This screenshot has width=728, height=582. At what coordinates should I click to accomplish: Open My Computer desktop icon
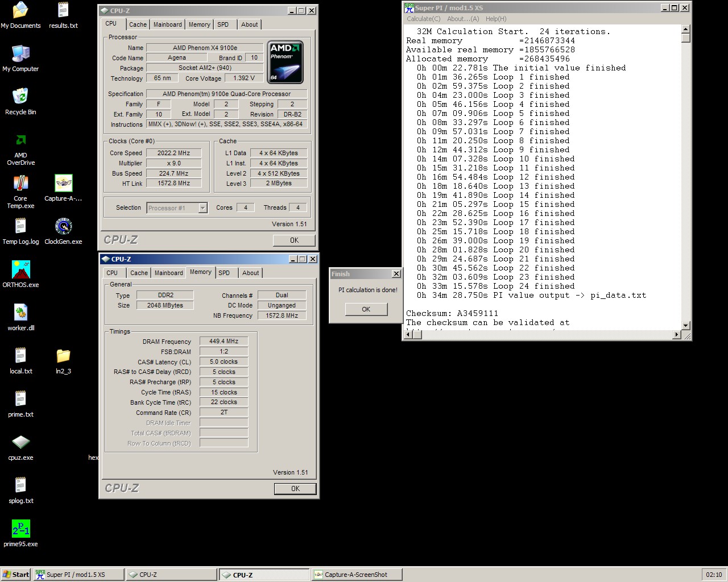[20, 59]
